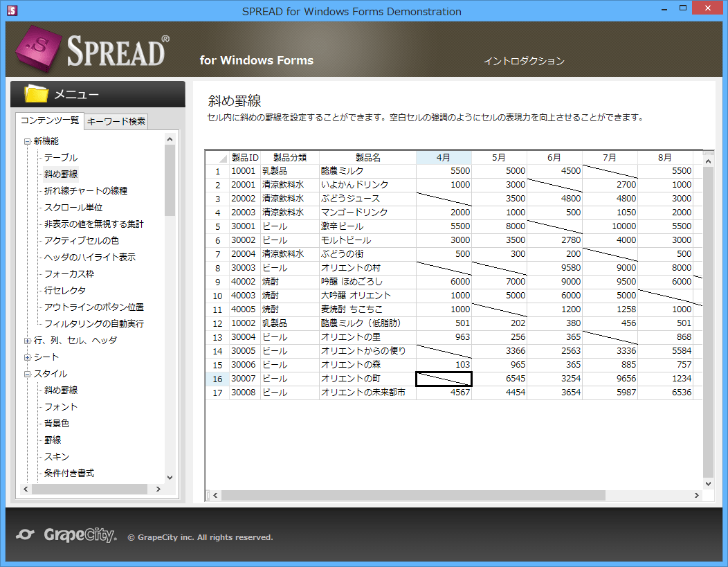The height and width of the screenshot is (567, 728).
Task: Switch to the キーワード検索 tab
Action: point(114,121)
